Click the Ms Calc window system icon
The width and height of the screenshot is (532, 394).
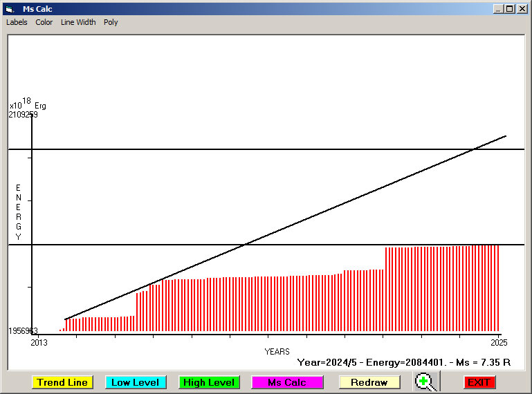[9, 9]
